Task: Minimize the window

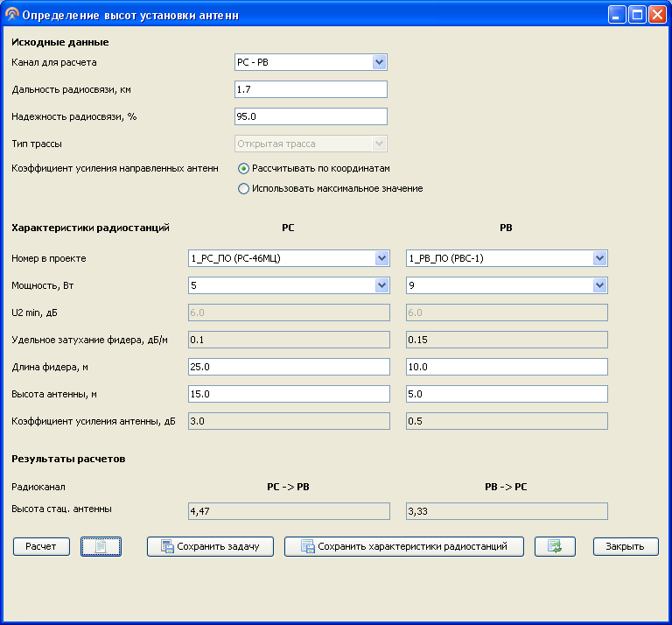Action: (x=616, y=15)
